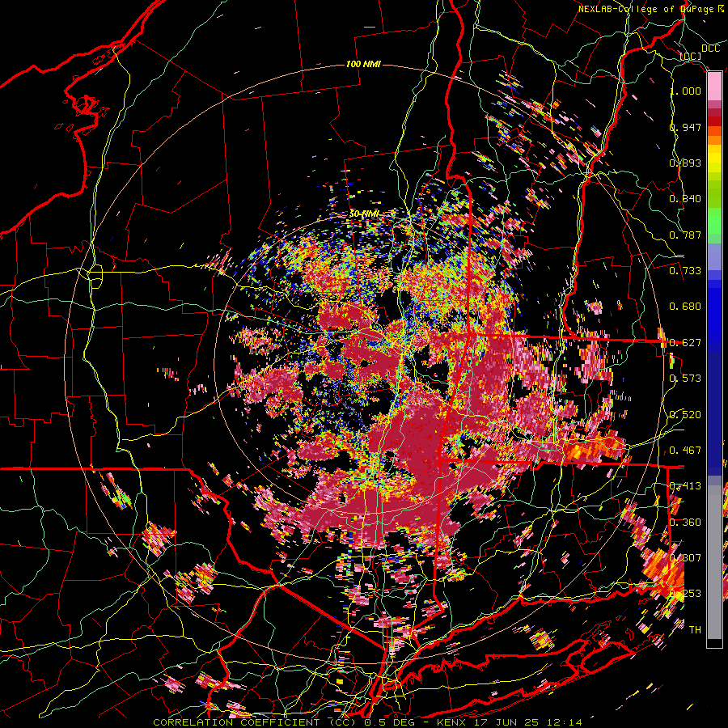The image size is (728, 728).
Task: Click the 0.787 scale value
Action: pos(685,235)
